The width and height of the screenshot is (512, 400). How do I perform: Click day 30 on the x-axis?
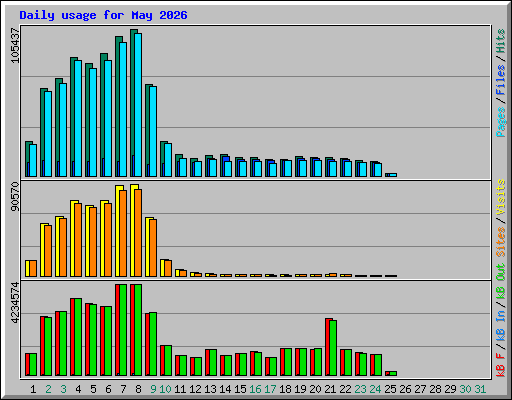tap(465, 389)
